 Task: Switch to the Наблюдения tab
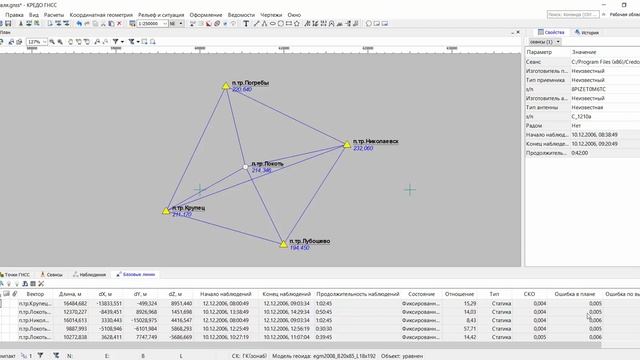coord(89,275)
